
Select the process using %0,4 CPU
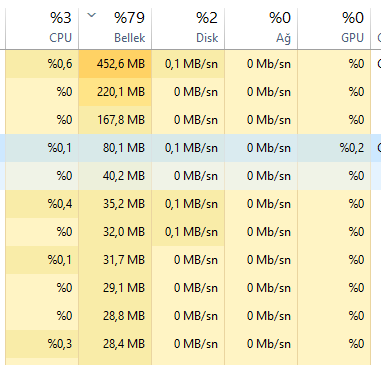(x=190, y=204)
